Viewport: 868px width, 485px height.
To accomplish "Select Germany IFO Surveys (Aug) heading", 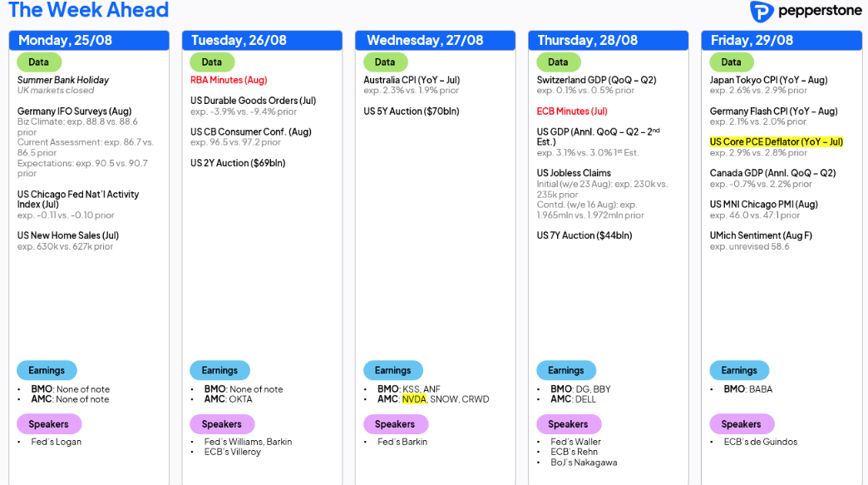I will pyautogui.click(x=74, y=111).
